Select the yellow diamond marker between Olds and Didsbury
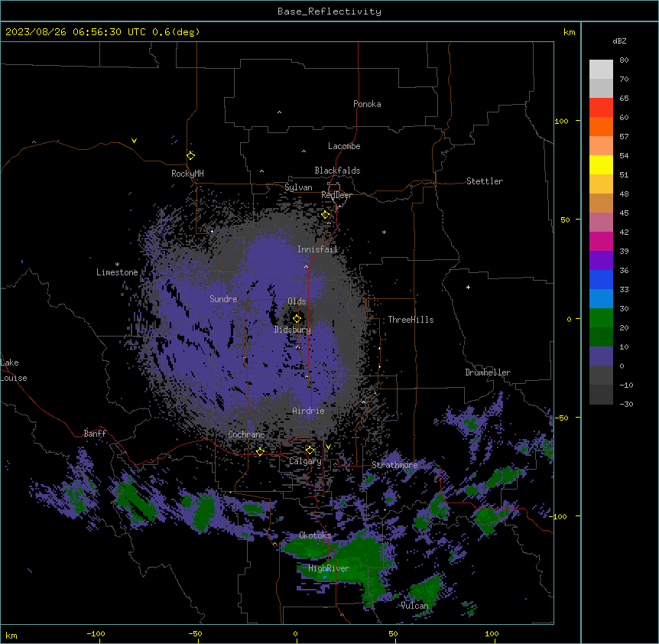659x644 pixels. click(297, 318)
